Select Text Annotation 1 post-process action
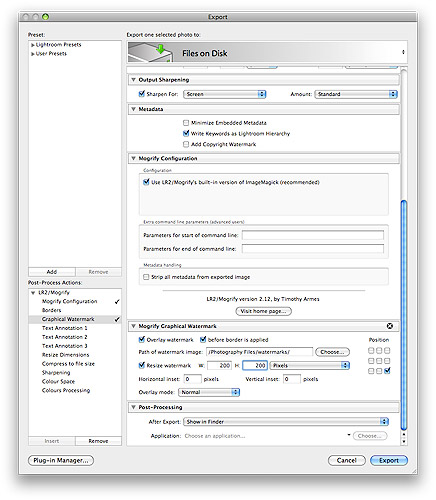436x500 pixels. (x=65, y=328)
